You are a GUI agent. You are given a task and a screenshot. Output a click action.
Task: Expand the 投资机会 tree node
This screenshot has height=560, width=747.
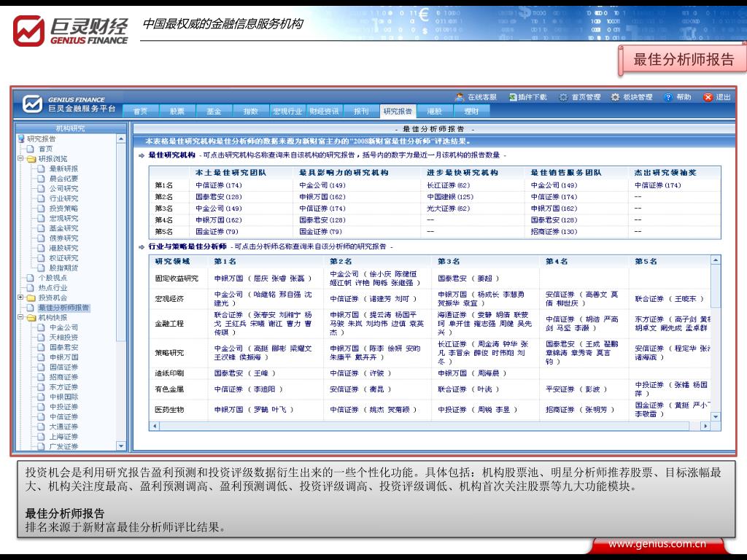click(x=20, y=297)
